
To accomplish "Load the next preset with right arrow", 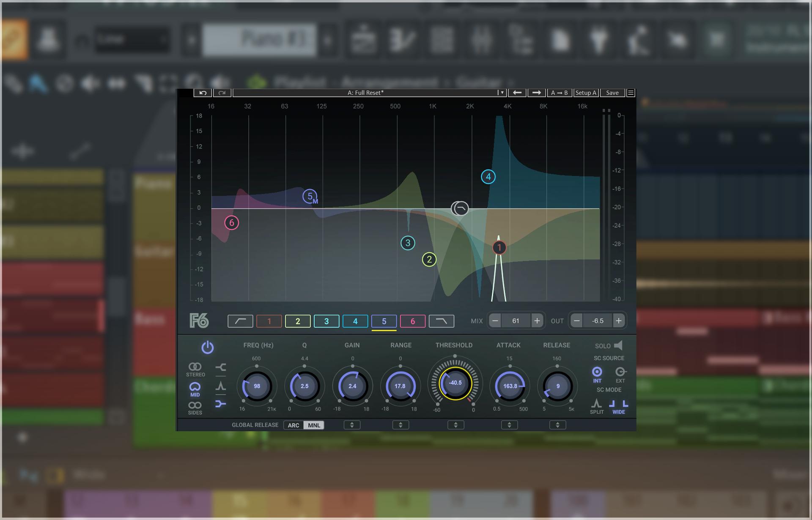I will tap(536, 93).
